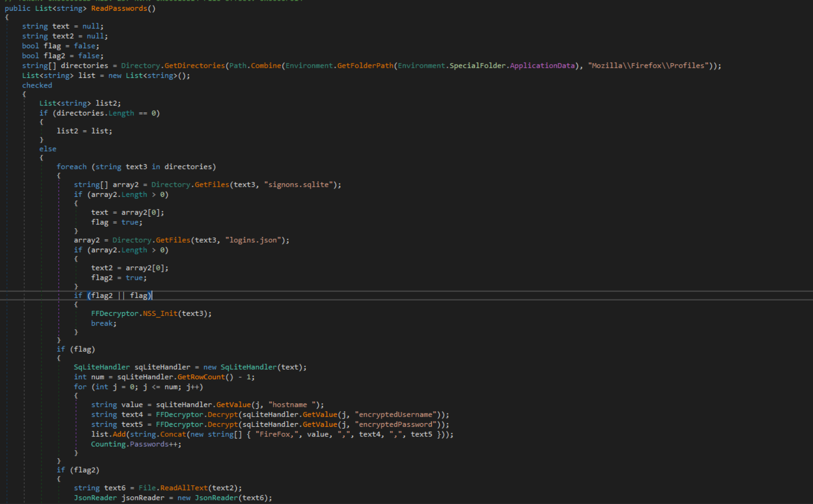Click the foreach keyword
Screen dimensions: 813x504
72,167
